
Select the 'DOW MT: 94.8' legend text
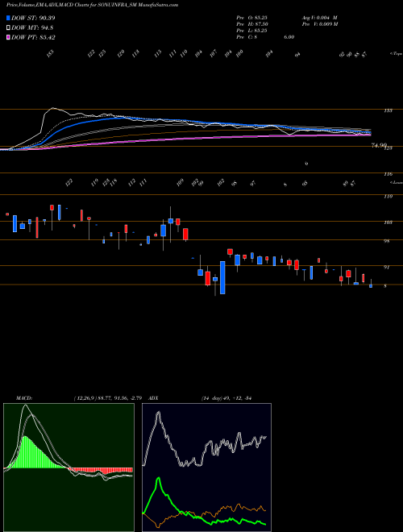(x=32, y=28)
